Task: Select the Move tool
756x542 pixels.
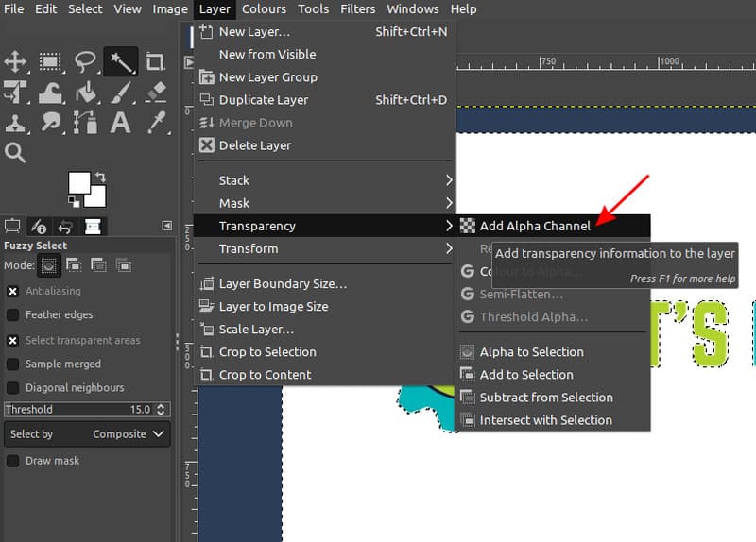Action: (x=15, y=63)
